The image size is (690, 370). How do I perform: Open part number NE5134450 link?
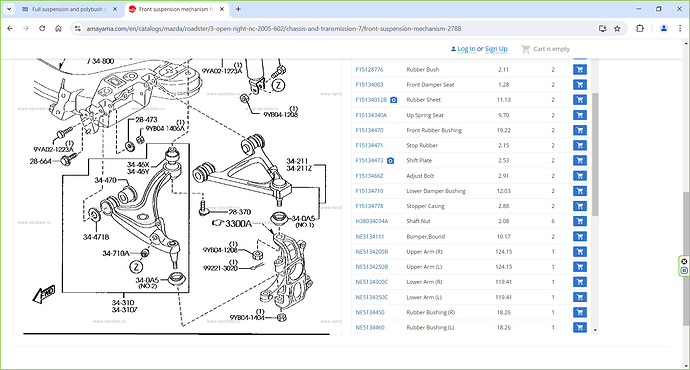pyautogui.click(x=370, y=312)
